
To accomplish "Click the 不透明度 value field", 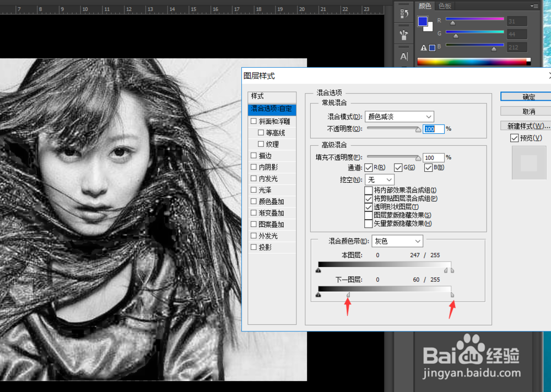I will pyautogui.click(x=433, y=129).
